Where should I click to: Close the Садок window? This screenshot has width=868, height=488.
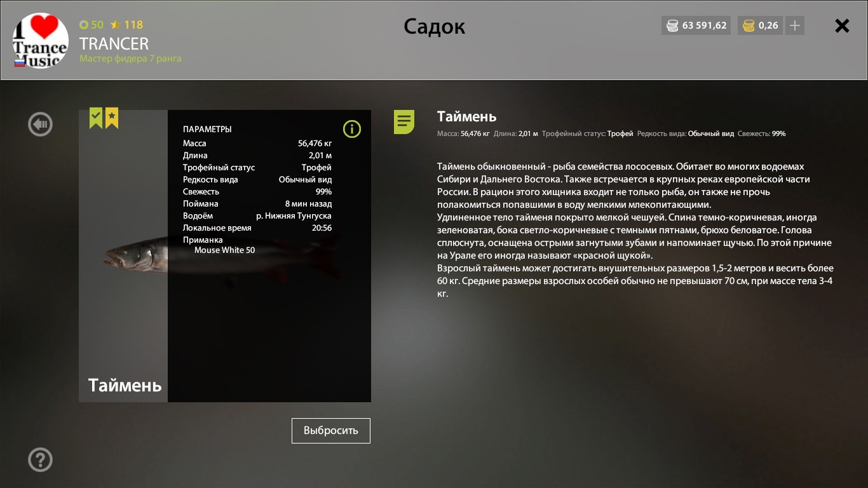(842, 25)
